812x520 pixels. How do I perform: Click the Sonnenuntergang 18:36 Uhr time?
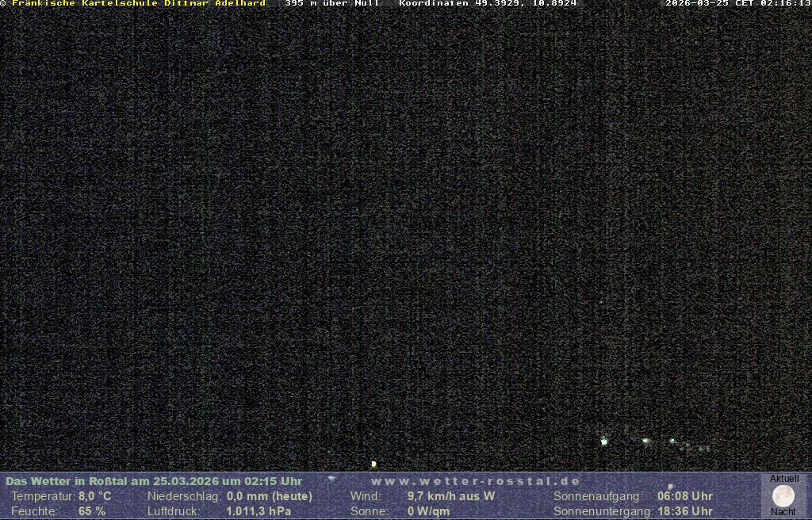click(684, 511)
